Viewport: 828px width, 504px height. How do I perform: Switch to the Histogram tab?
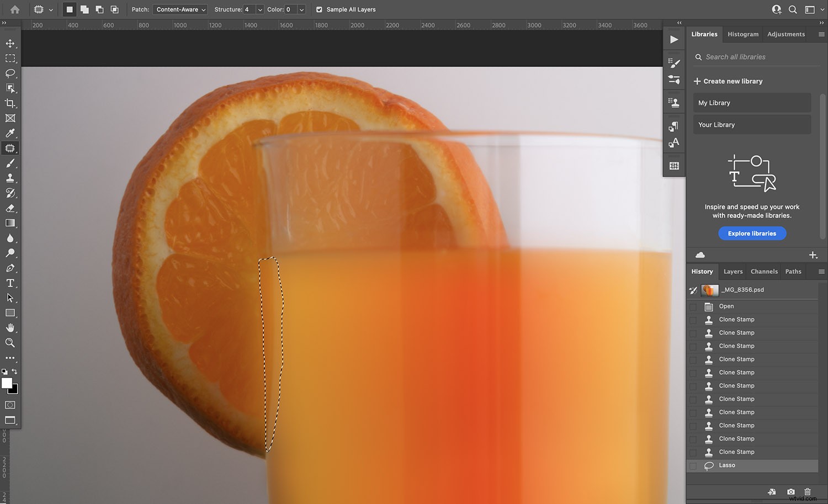[x=742, y=34]
